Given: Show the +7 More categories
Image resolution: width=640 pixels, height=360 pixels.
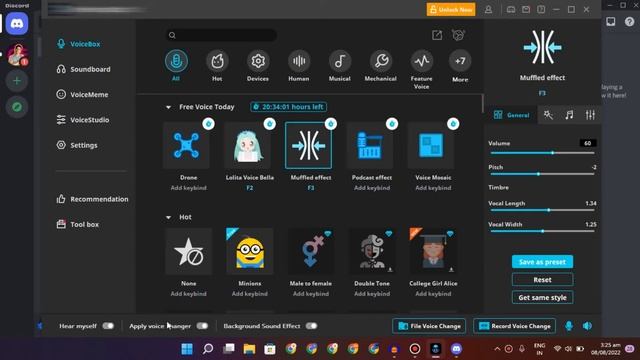Looking at the screenshot, I should coord(460,61).
